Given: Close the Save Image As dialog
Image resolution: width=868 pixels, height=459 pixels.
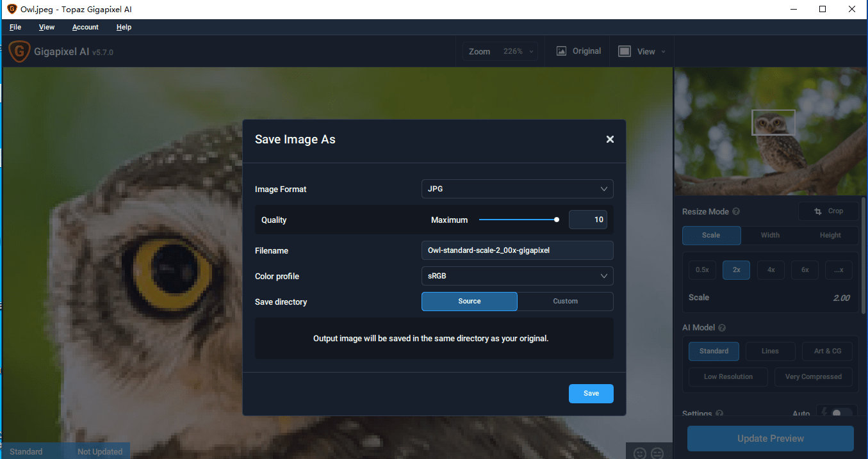Looking at the screenshot, I should tap(610, 140).
